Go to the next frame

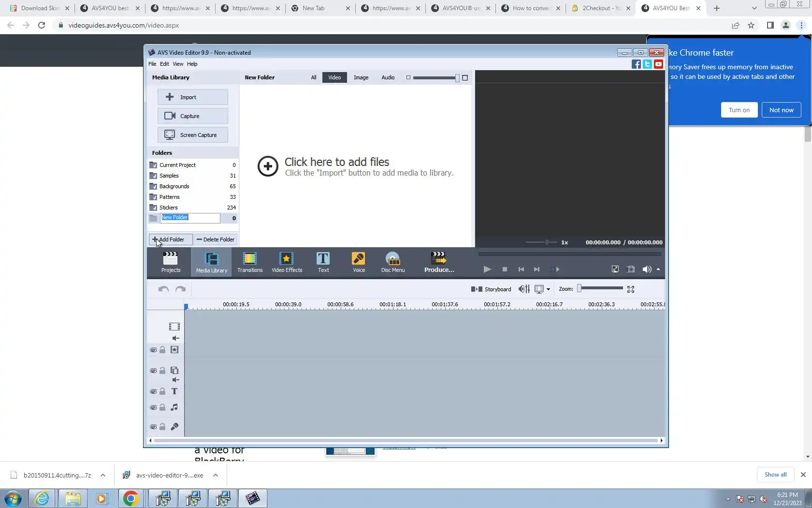click(536, 269)
